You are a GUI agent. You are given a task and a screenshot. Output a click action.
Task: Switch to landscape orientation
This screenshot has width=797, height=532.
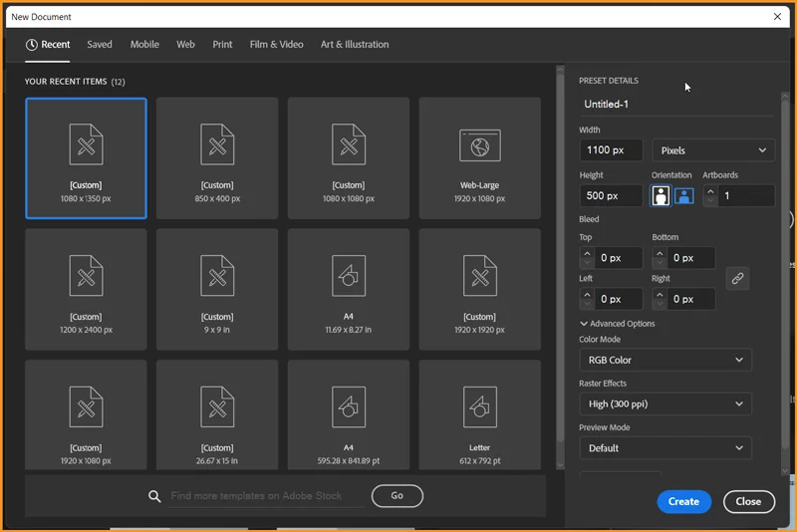click(683, 196)
